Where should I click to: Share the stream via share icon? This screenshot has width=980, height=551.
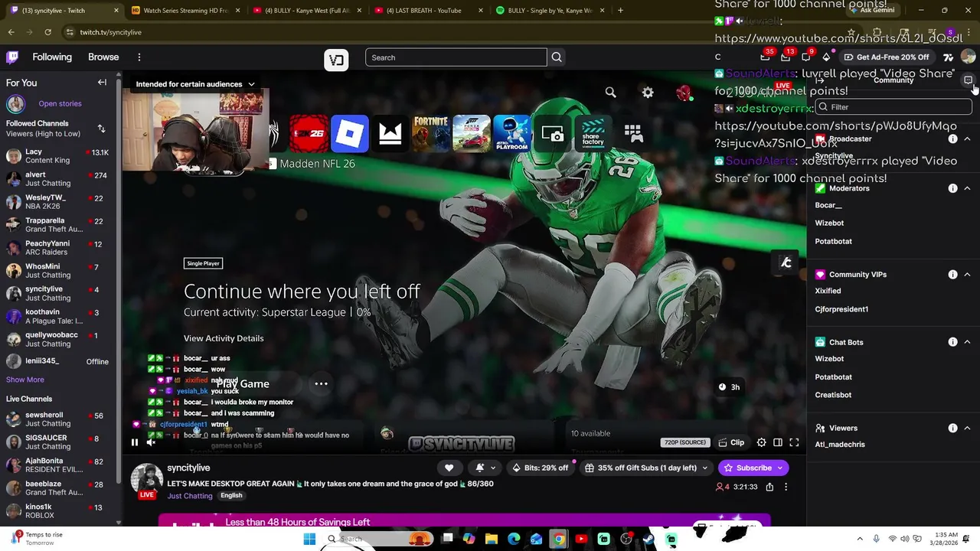pos(769,487)
